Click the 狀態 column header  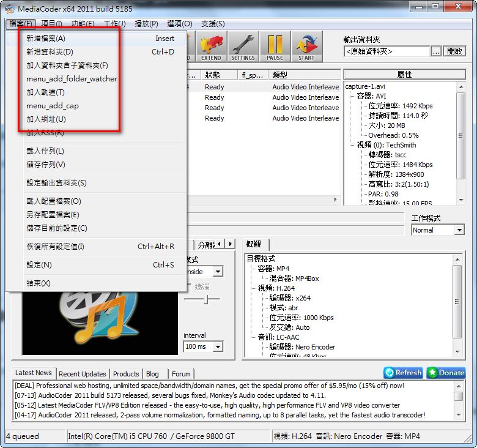[219, 75]
